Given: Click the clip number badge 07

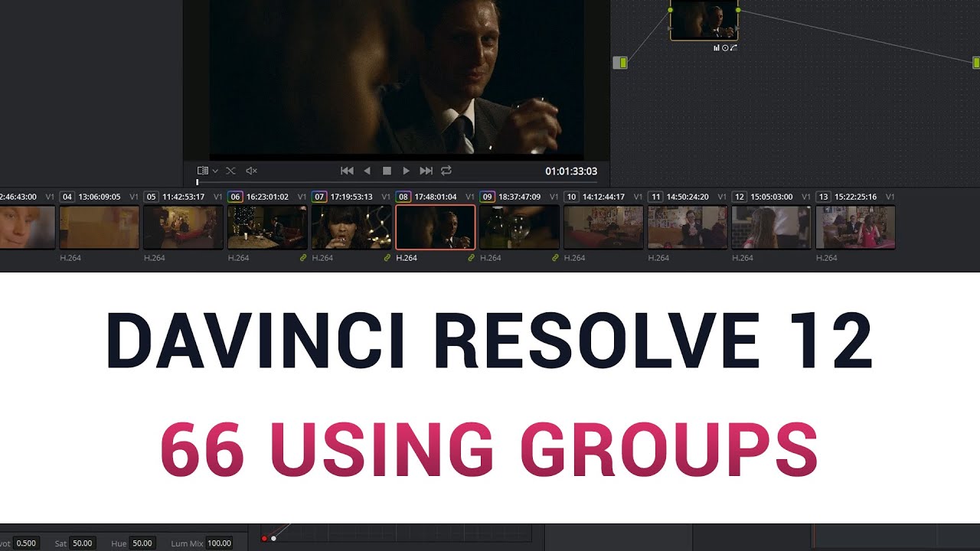Looking at the screenshot, I should [x=319, y=197].
